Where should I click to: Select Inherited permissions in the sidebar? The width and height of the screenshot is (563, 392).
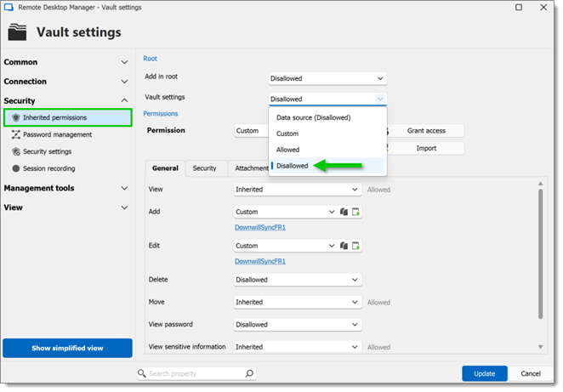[68, 117]
